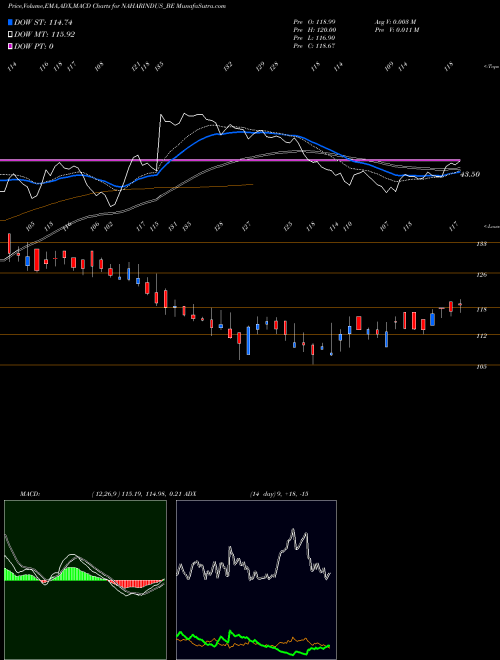The image size is (500, 660).
Task: Click the Lows axis label at right
Action: coord(492,227)
